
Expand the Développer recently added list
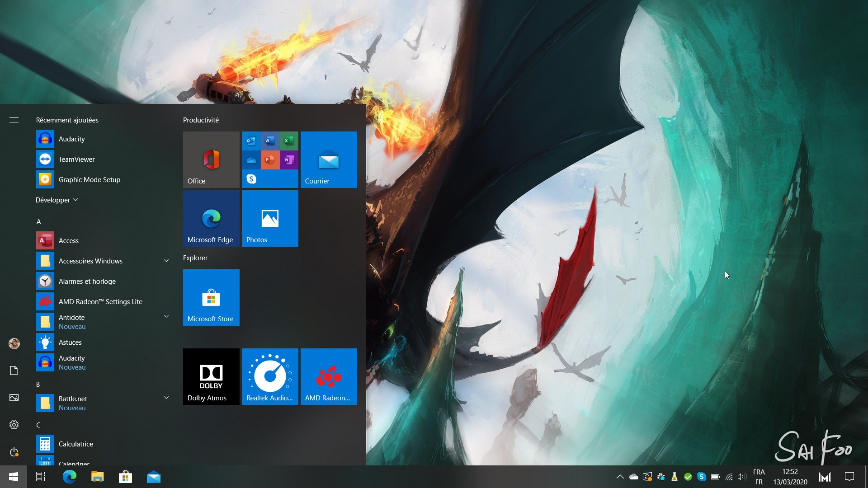tap(57, 200)
